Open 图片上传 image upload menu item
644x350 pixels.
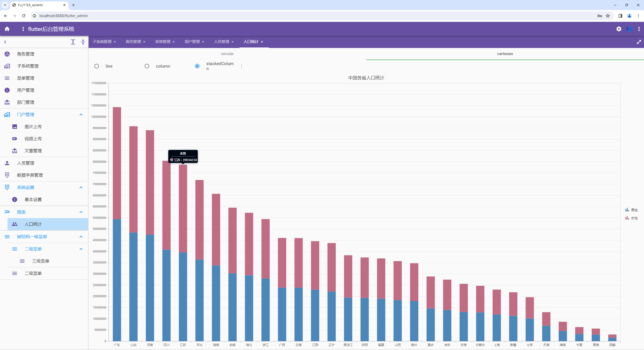click(x=33, y=127)
